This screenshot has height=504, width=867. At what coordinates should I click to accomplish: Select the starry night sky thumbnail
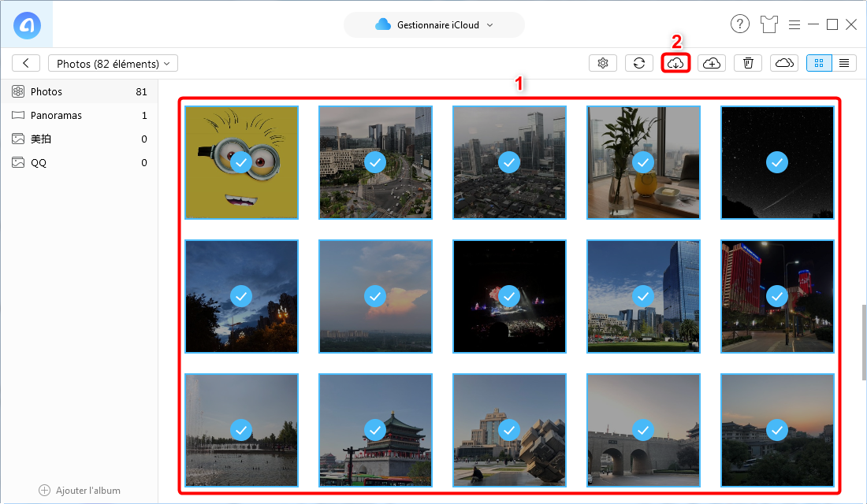(777, 162)
